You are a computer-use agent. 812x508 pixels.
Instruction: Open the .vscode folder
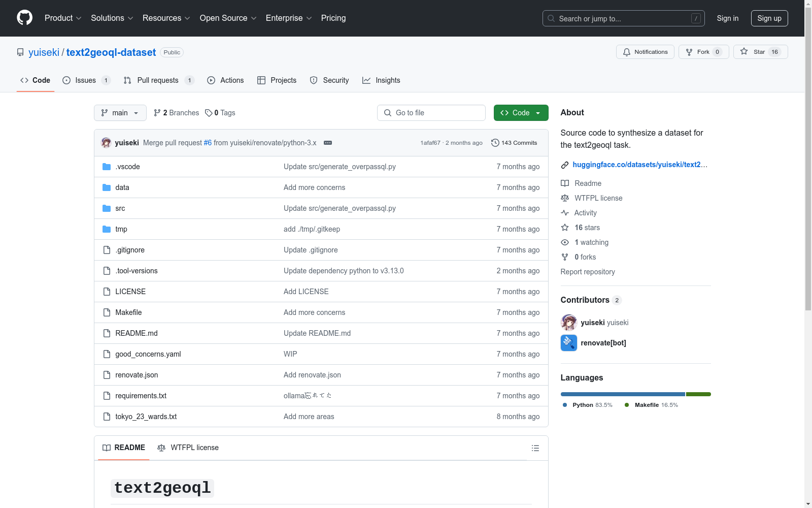(x=127, y=167)
